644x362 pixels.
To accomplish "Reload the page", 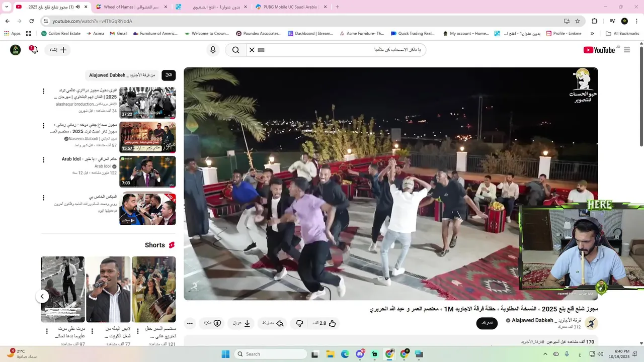I will [x=31, y=21].
